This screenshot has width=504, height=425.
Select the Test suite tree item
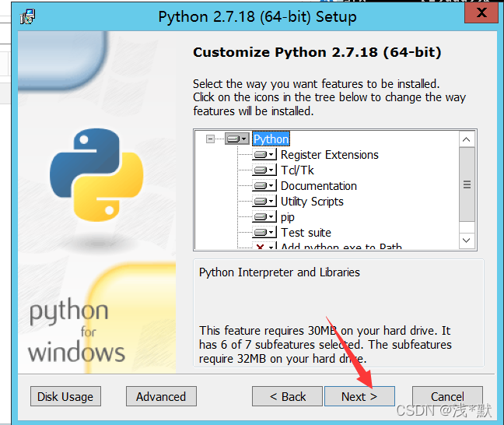306,232
